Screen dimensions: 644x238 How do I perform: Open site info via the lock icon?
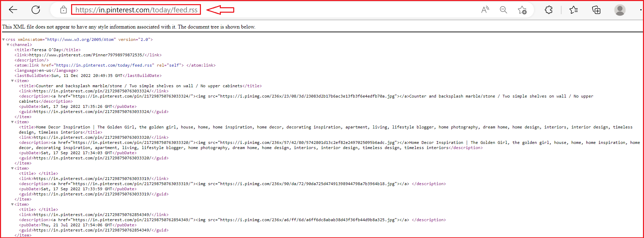[x=64, y=10]
